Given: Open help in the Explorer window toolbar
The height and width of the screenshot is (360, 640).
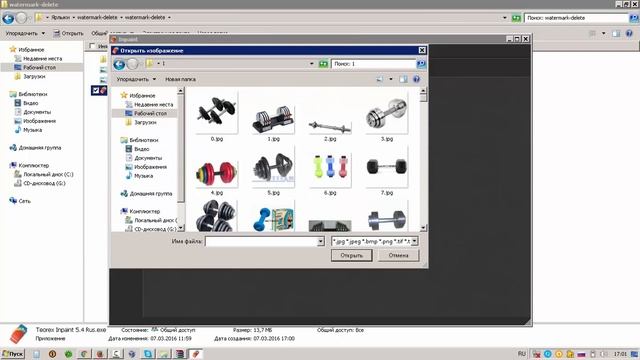Looking at the screenshot, I should click(x=629, y=33).
